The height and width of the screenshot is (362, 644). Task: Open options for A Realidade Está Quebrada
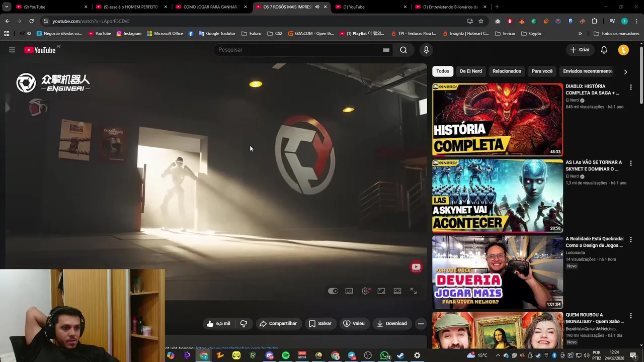[x=630, y=240]
